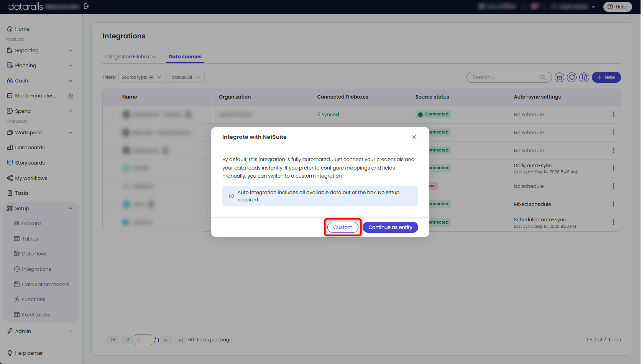Click the info icon in the auto integration note

tap(231, 196)
